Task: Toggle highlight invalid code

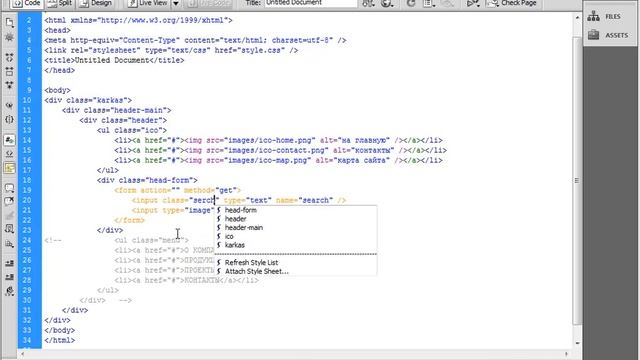Action: pos(9,154)
